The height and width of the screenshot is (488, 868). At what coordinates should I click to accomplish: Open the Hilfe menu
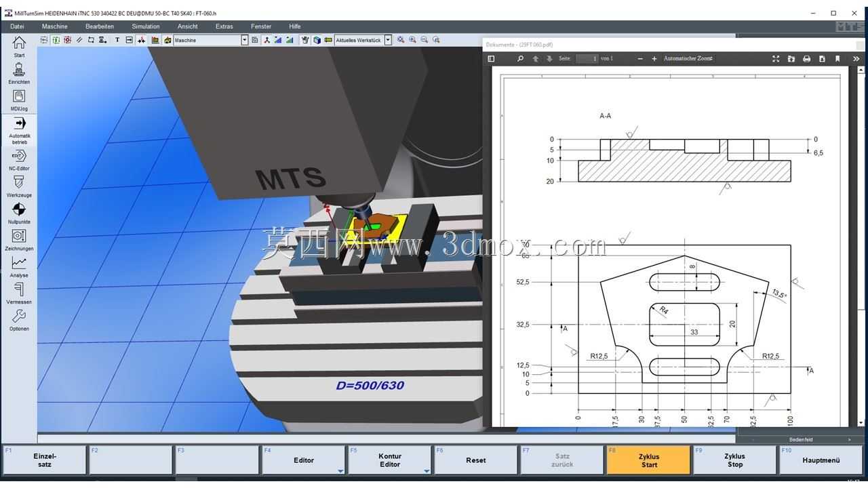tap(294, 26)
